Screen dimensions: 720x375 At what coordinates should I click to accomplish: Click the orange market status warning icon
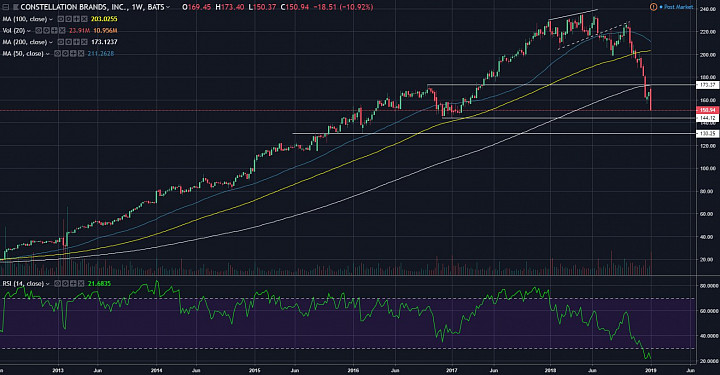pyautogui.click(x=653, y=7)
